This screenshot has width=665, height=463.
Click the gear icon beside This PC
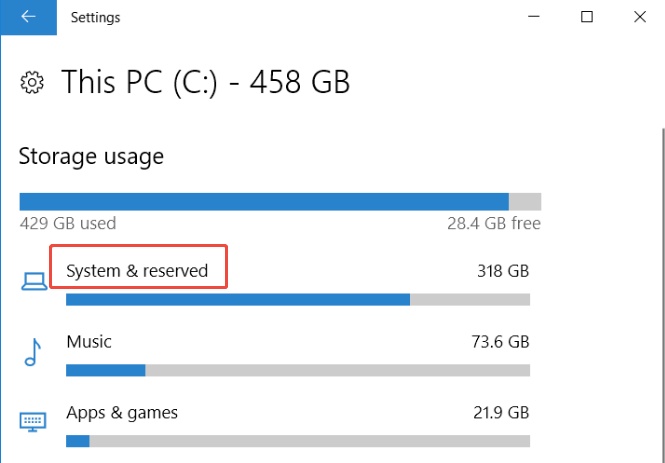(x=32, y=82)
